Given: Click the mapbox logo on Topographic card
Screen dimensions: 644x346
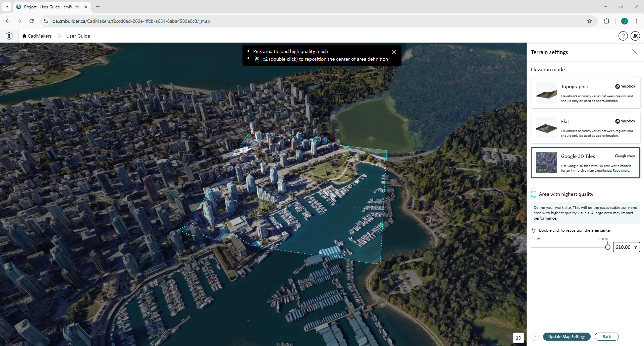Looking at the screenshot, I should [625, 86].
